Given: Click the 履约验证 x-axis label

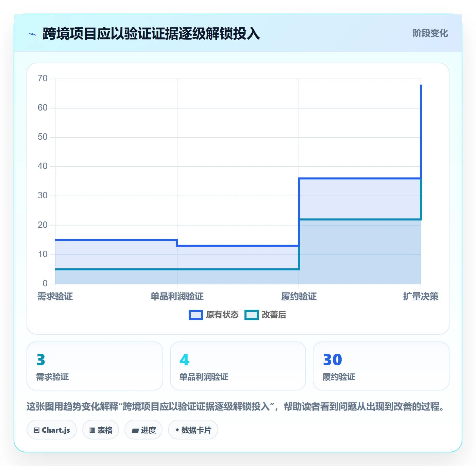Looking at the screenshot, I should [x=299, y=297].
